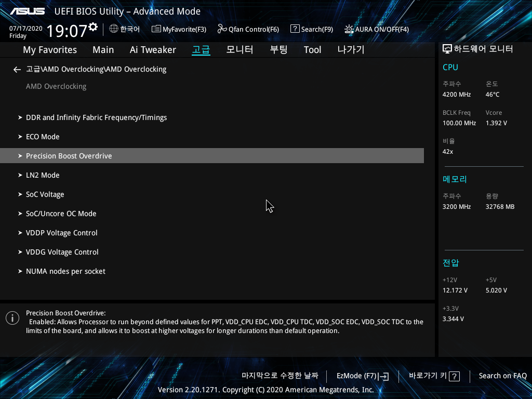This screenshot has height=399, width=532.
Task: Click the globe language icon
Action: pos(114,29)
